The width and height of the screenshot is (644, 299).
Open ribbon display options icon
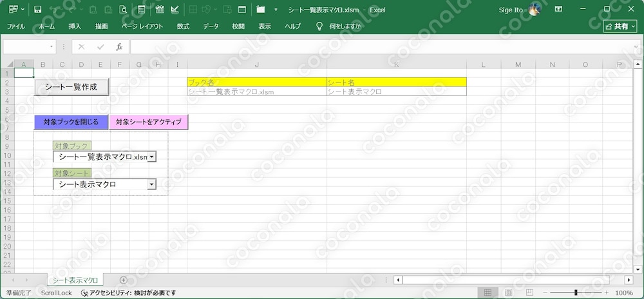[x=558, y=9]
